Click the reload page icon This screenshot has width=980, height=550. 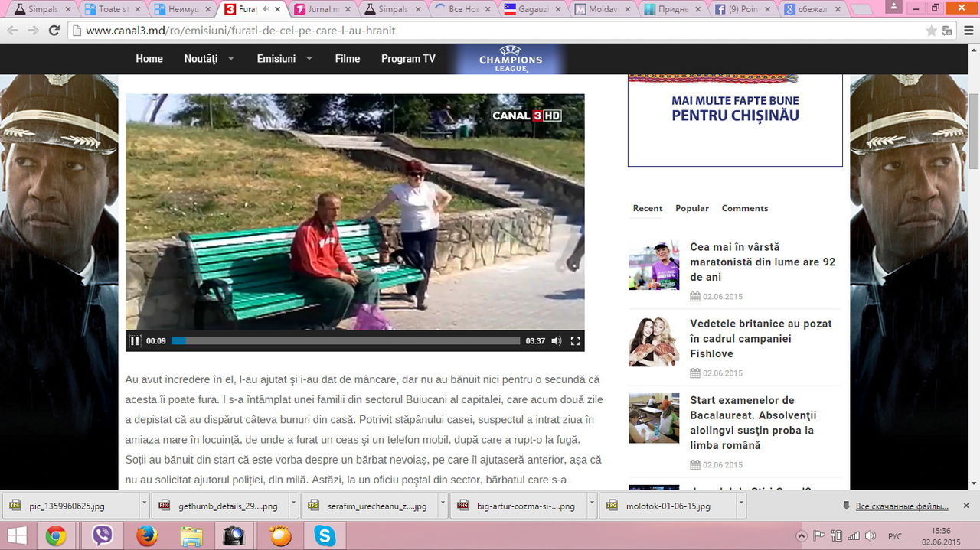click(54, 31)
